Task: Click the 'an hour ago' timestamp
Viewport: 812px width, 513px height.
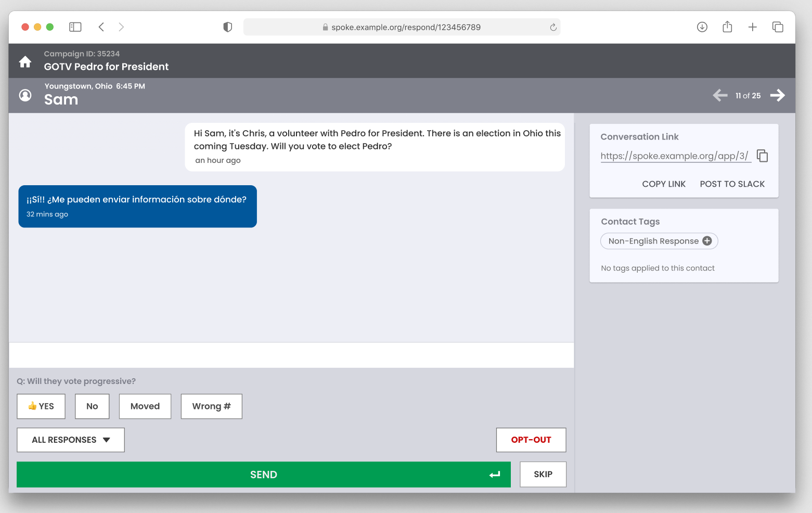Action: [x=218, y=160]
